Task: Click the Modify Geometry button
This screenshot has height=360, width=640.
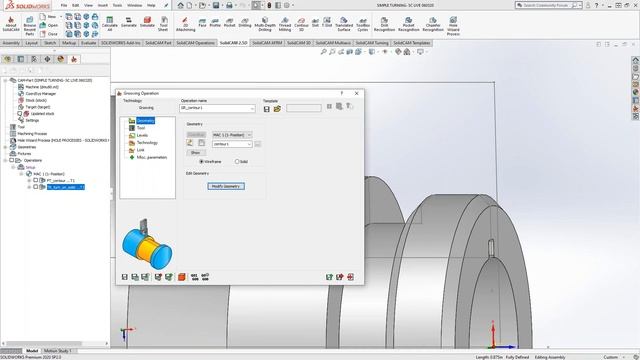Action: pyautogui.click(x=226, y=186)
